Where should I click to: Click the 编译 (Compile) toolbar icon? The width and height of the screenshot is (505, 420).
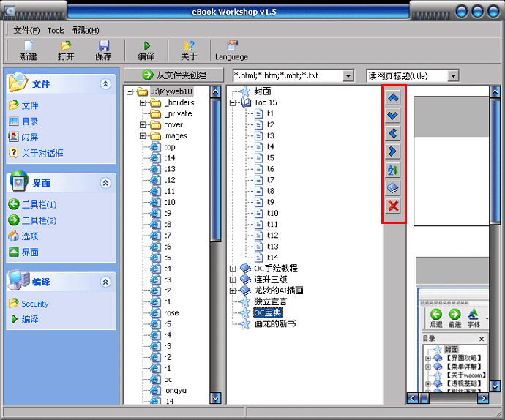[x=146, y=50]
